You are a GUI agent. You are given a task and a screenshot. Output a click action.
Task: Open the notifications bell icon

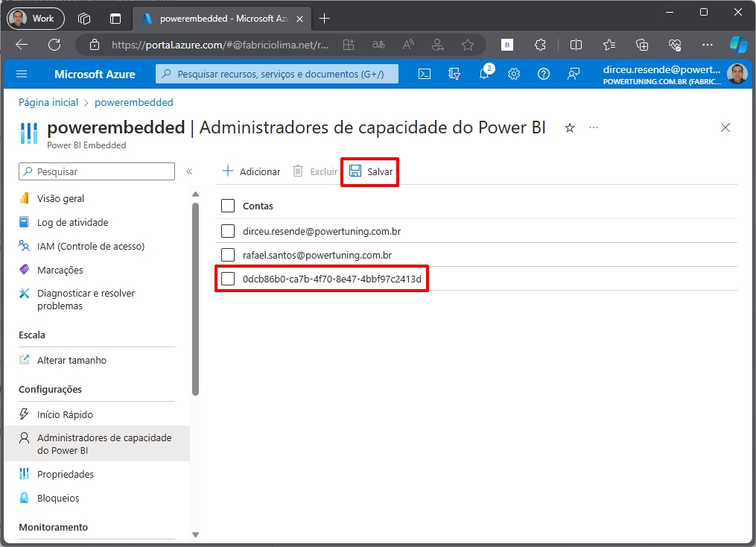484,74
